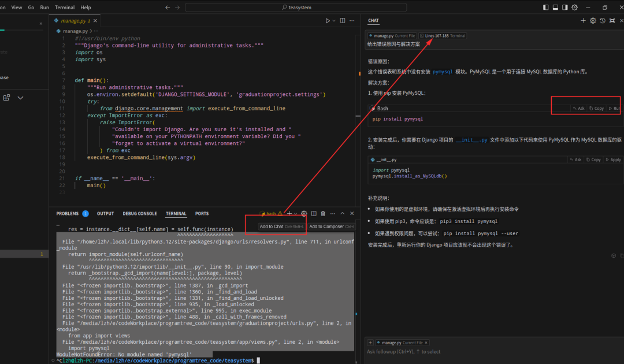Click the extensions blocks icon in left sidebar
Screen dimensions: 624x364
click(6, 98)
